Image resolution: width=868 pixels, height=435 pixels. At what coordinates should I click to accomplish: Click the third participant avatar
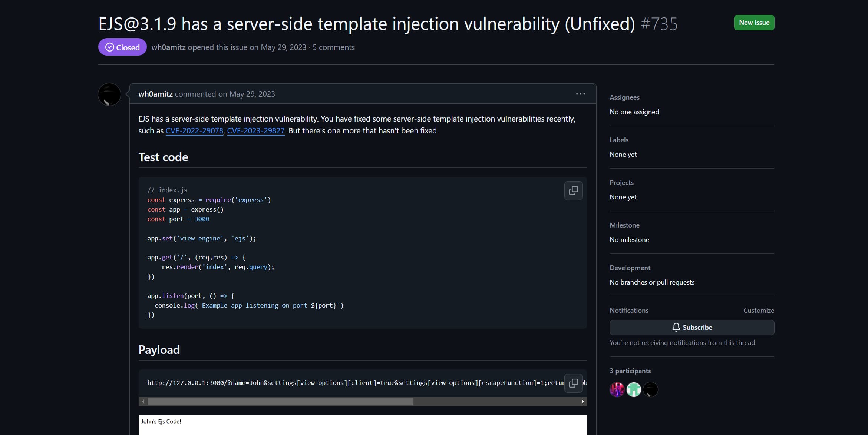(x=650, y=389)
